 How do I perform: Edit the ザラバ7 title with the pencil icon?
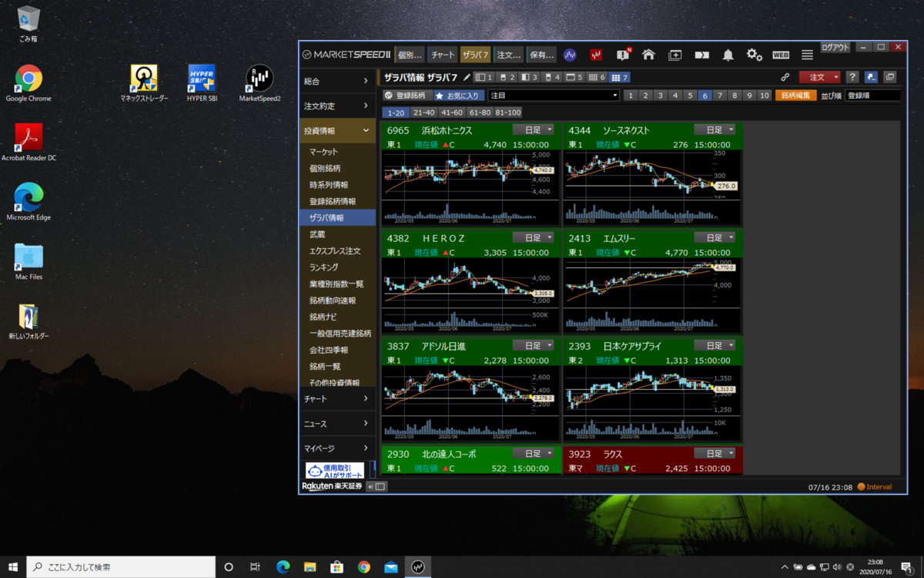click(x=467, y=77)
